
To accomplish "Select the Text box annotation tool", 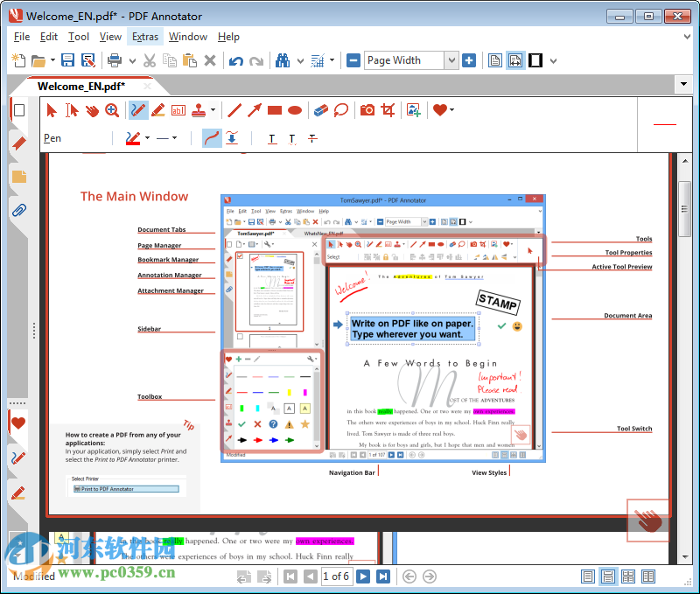I will pyautogui.click(x=178, y=110).
